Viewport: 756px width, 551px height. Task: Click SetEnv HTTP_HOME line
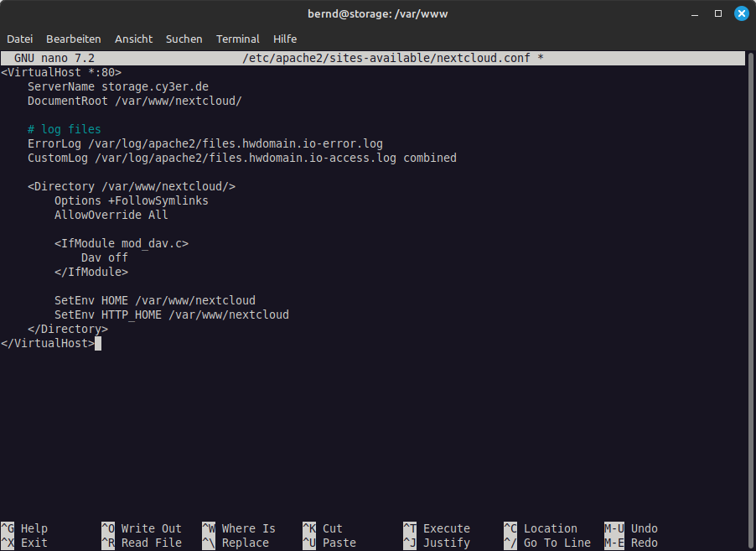point(172,314)
